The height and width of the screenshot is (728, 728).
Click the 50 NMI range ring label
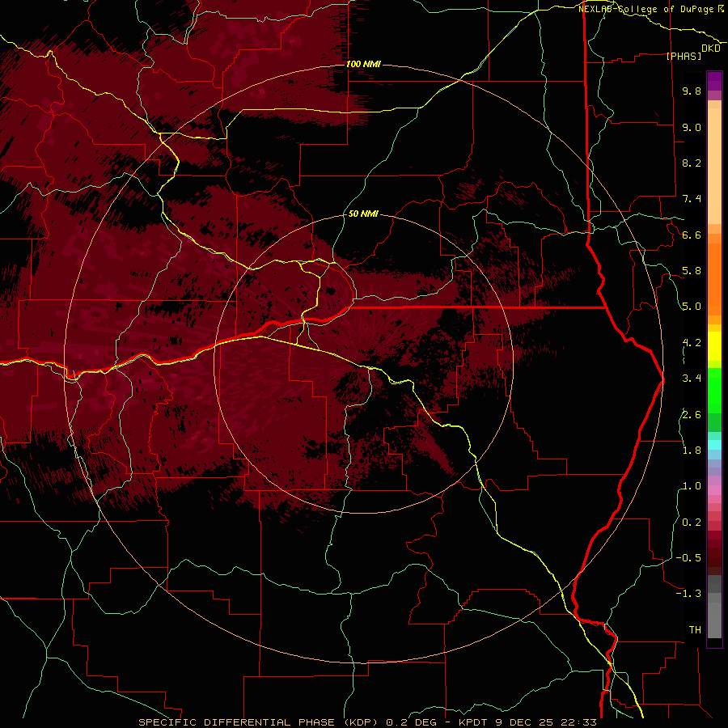(363, 214)
